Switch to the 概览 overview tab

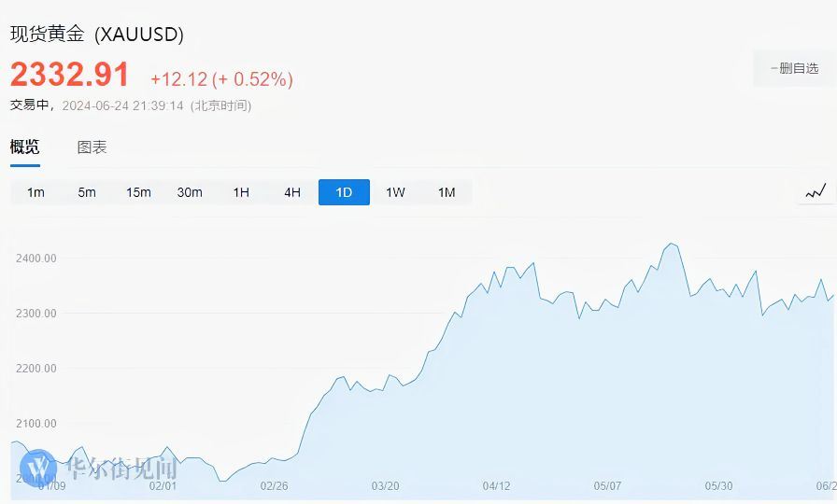coord(25,147)
